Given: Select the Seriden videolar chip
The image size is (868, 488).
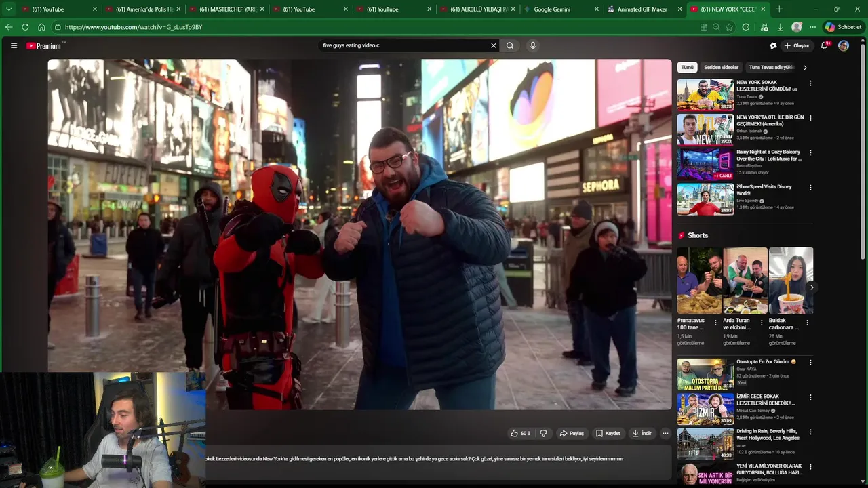Looking at the screenshot, I should click(721, 68).
